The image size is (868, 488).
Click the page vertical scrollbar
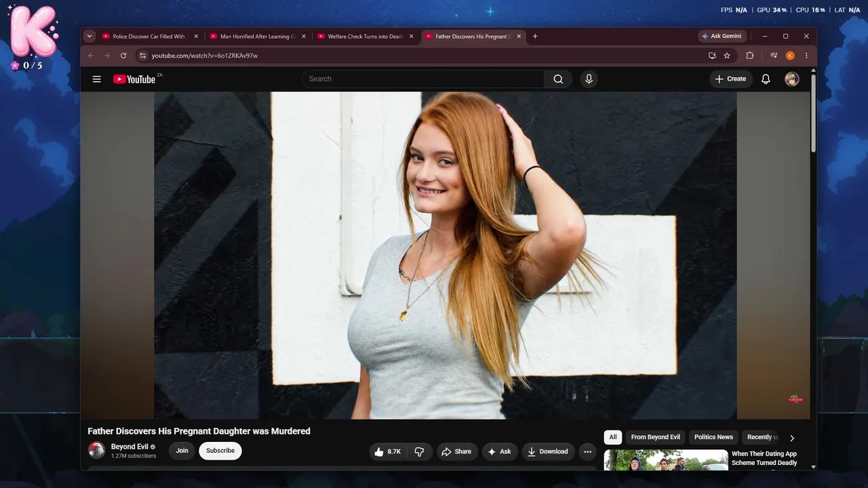pyautogui.click(x=814, y=112)
